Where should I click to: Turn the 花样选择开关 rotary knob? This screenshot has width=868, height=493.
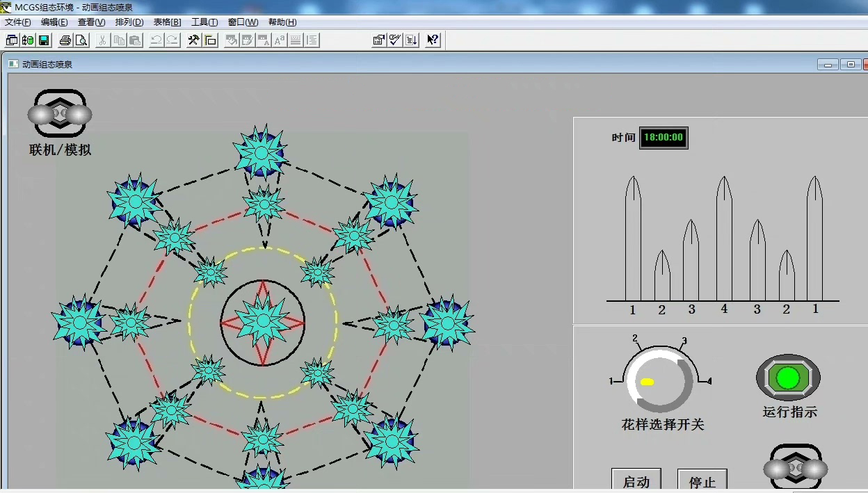click(x=659, y=380)
